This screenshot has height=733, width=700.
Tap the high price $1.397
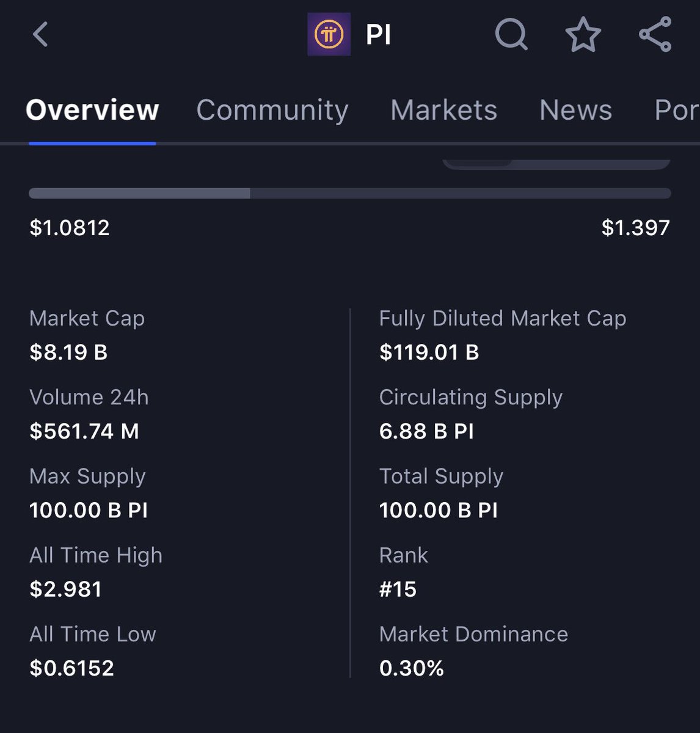[x=636, y=228]
